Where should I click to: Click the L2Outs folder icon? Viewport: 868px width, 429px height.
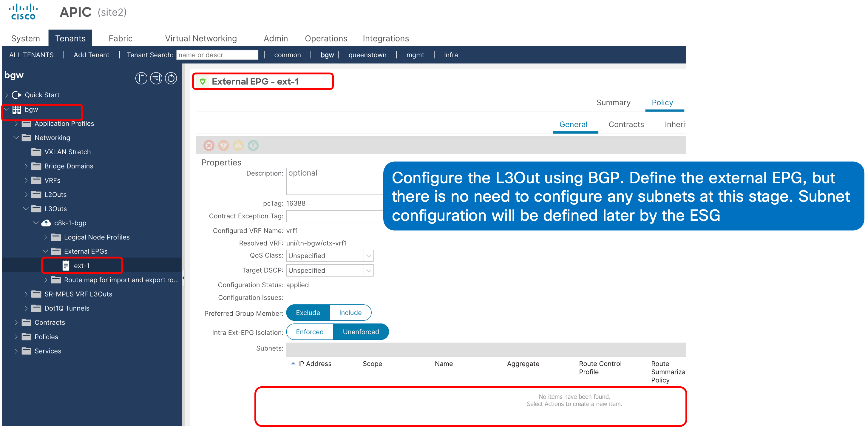[36, 195]
